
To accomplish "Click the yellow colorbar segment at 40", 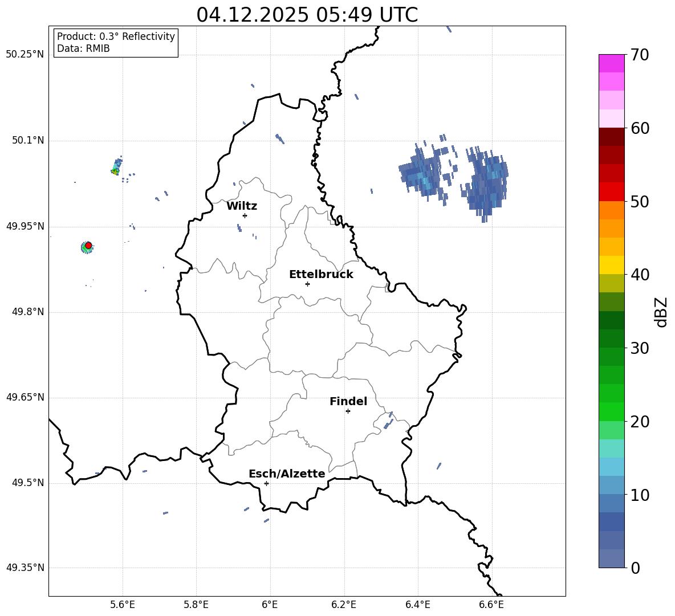I will coord(611,265).
